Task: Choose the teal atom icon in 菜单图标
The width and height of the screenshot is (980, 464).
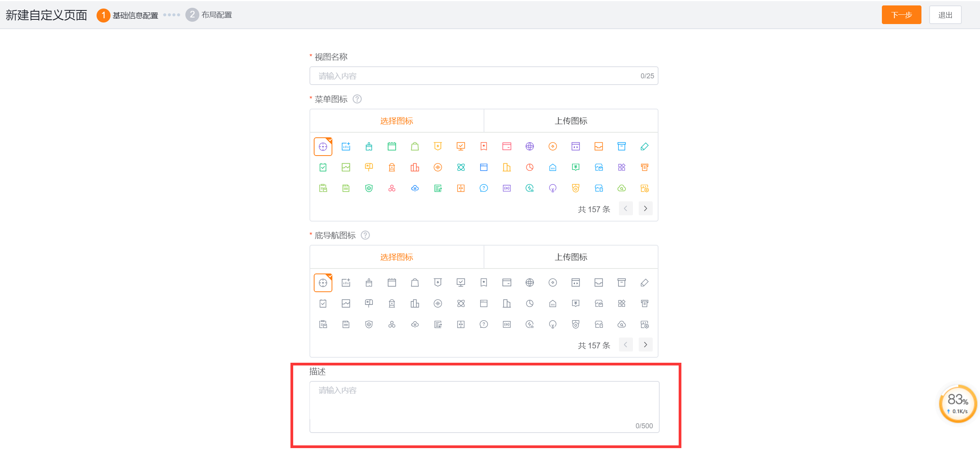Action: pyautogui.click(x=461, y=168)
